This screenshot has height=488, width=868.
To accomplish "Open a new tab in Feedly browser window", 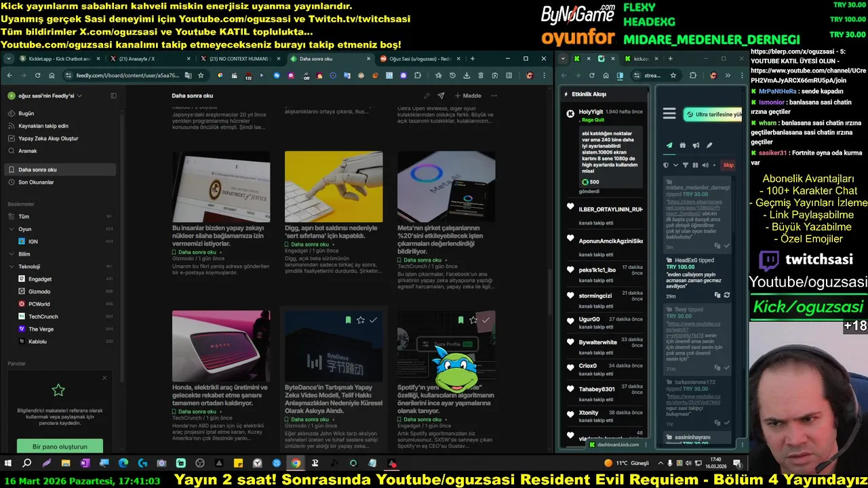I will pyautogui.click(x=474, y=59).
